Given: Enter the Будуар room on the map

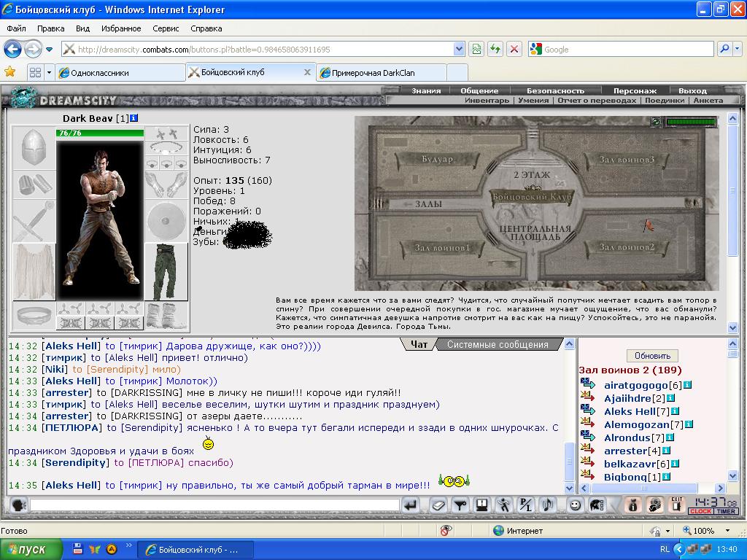Looking at the screenshot, I should [438, 159].
